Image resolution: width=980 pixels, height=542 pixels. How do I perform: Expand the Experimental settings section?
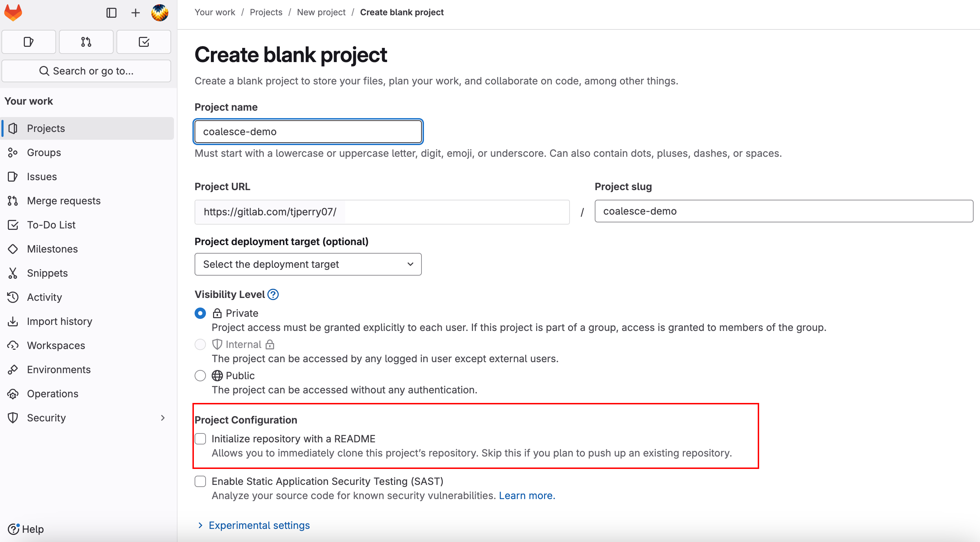(x=258, y=525)
